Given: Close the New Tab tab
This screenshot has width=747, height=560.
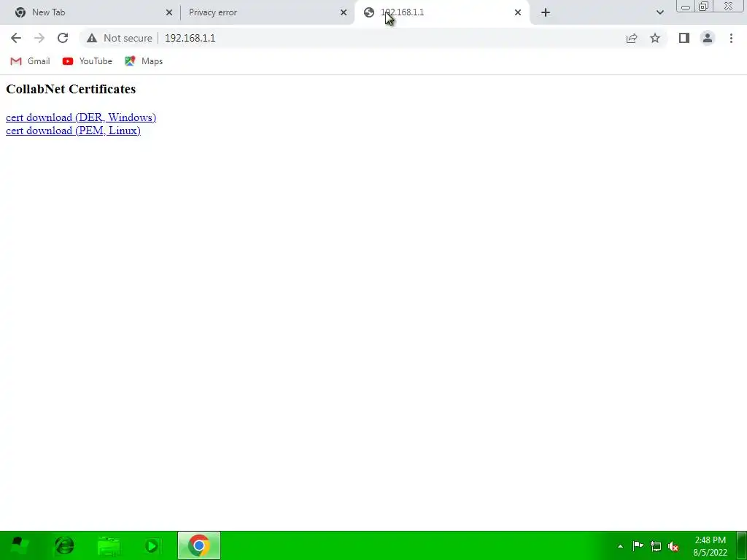Looking at the screenshot, I should pos(169,12).
